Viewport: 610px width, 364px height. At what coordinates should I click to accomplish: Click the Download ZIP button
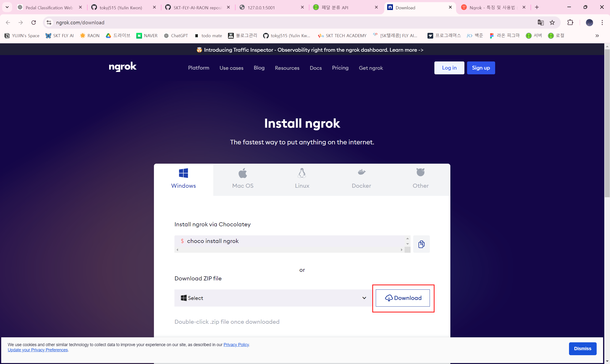(402, 298)
